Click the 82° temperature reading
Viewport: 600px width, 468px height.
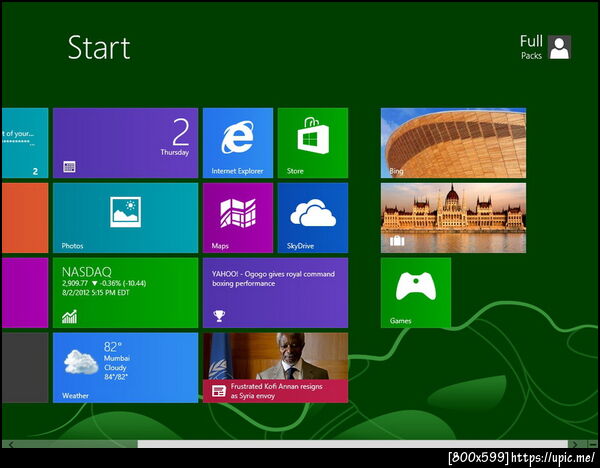tap(113, 347)
